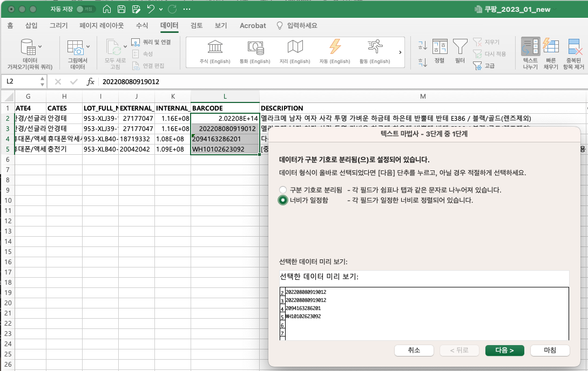Toggle the AutoSave switch

coord(86,9)
